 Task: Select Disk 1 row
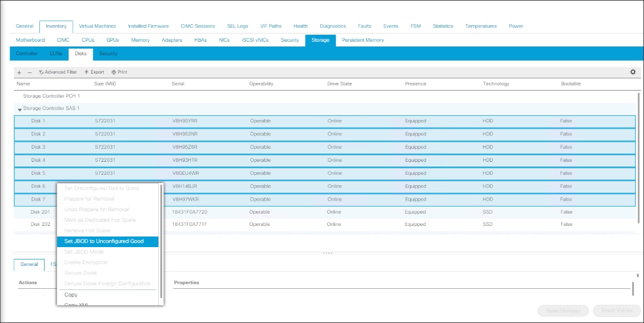point(324,121)
